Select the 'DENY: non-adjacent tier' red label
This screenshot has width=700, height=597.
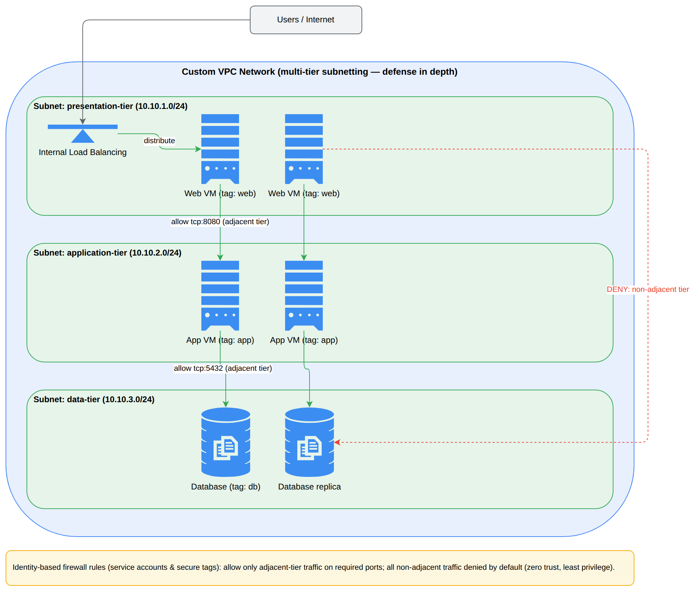click(648, 289)
